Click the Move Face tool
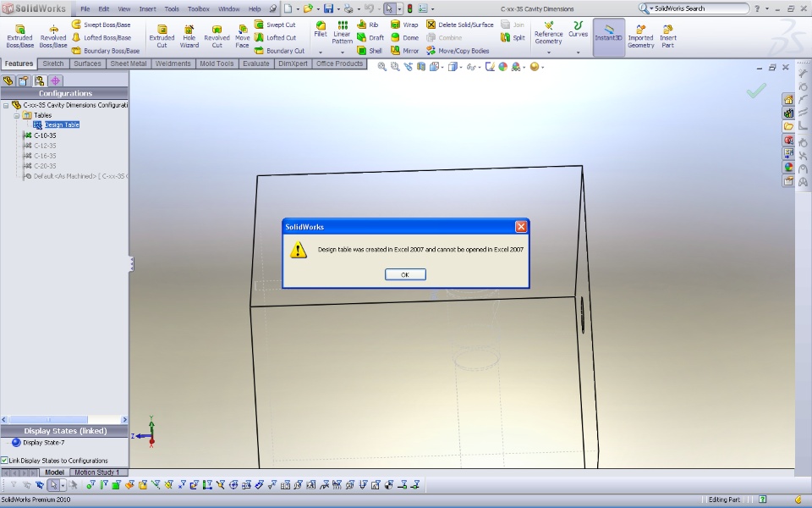 242,36
